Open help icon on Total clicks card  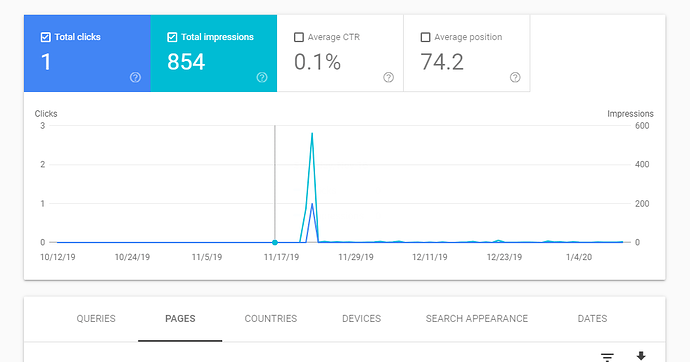[135, 77]
